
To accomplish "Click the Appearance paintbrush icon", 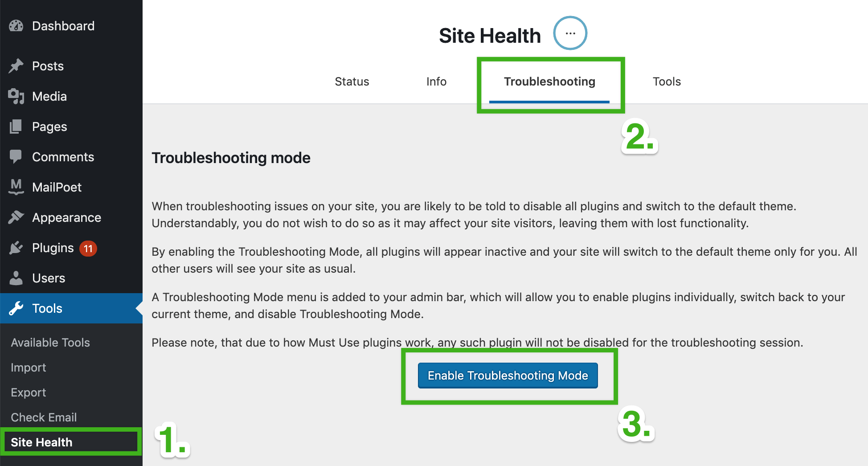I will point(16,217).
